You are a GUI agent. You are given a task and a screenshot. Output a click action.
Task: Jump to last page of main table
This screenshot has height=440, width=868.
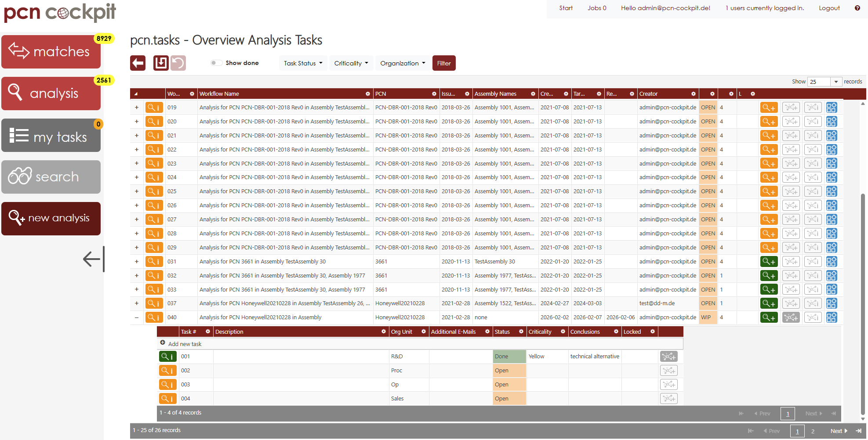(858, 431)
